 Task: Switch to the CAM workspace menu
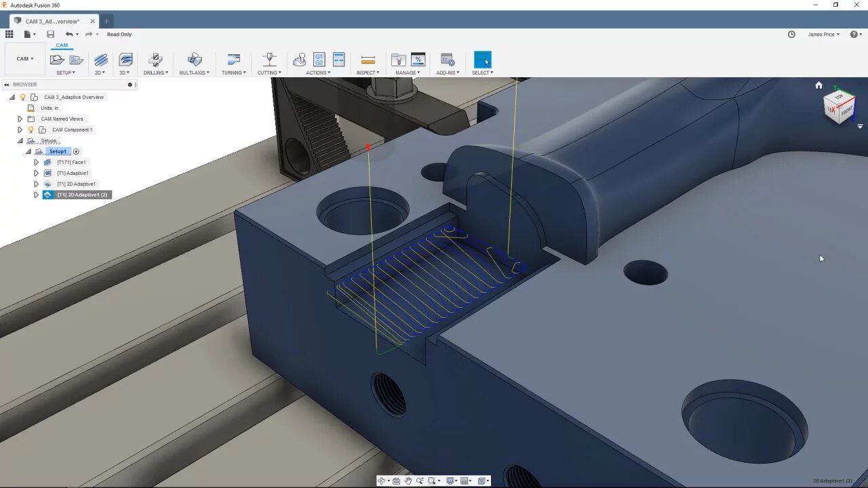point(24,58)
